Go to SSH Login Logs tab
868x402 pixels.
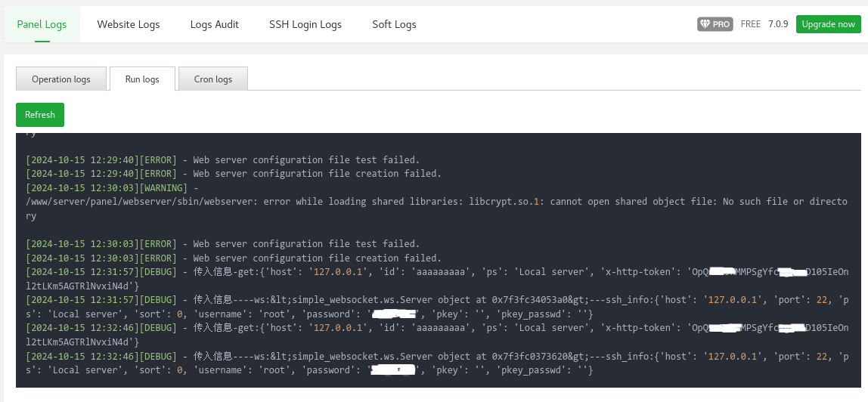coord(305,24)
